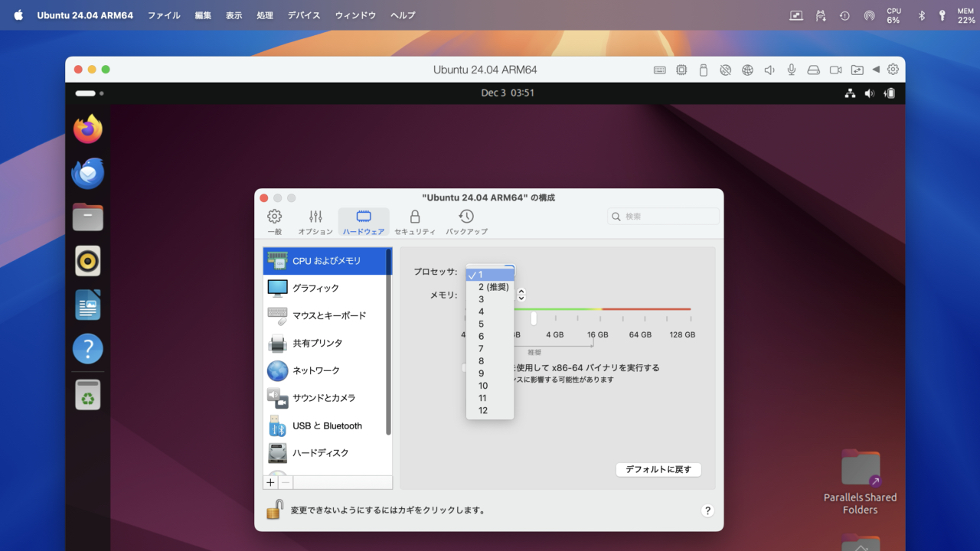Click the memory slider handle
The width and height of the screenshot is (980, 551).
[x=534, y=318]
